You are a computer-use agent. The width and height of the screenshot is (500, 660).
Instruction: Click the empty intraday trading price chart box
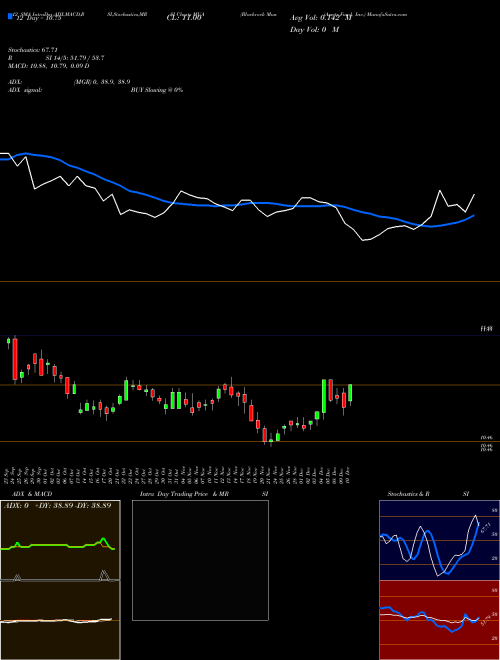(x=200, y=560)
